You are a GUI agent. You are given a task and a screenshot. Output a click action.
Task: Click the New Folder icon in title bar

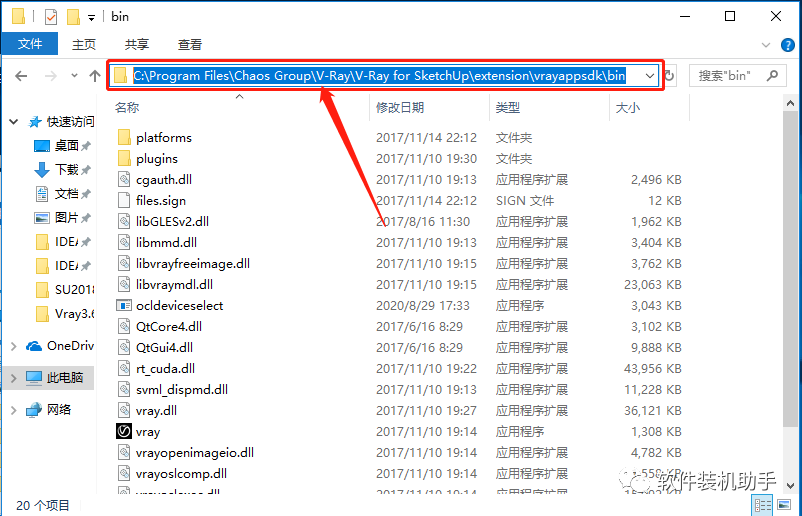[x=74, y=17]
